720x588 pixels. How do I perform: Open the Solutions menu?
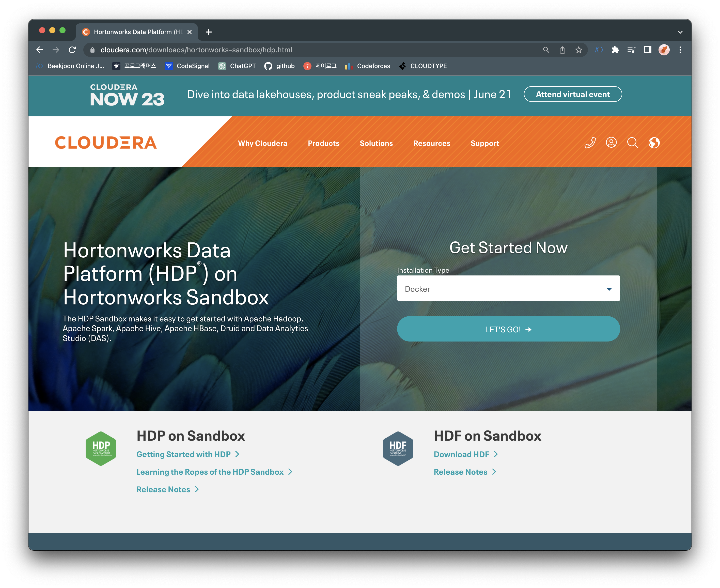[376, 143]
